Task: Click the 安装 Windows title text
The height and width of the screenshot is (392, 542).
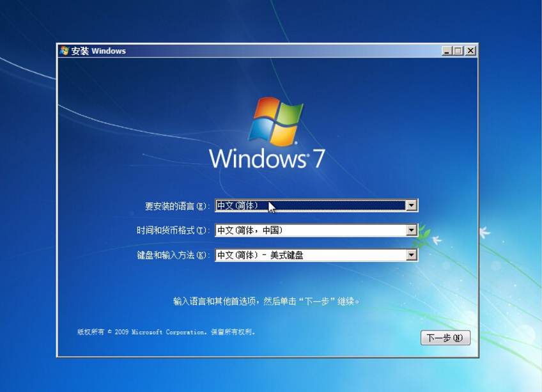Action: (98, 51)
